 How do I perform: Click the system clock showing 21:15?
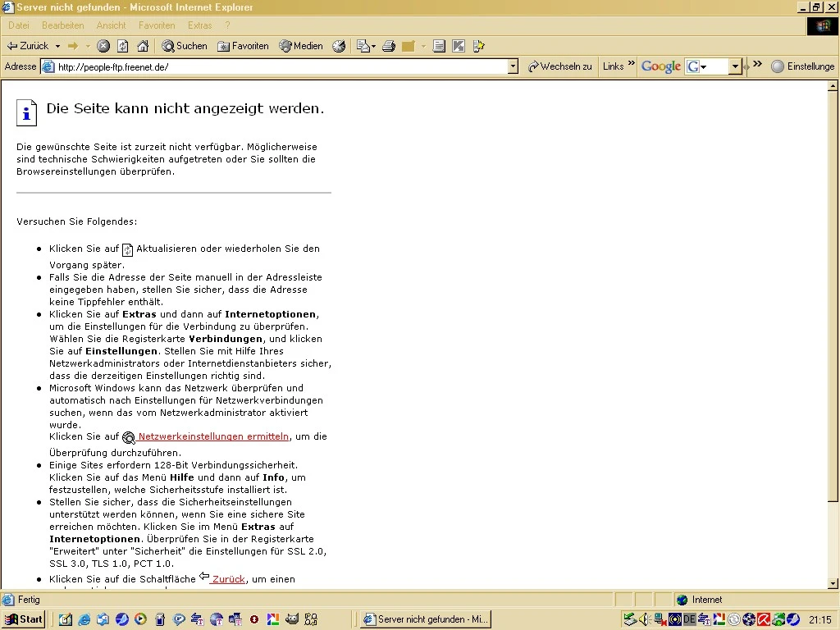click(819, 620)
